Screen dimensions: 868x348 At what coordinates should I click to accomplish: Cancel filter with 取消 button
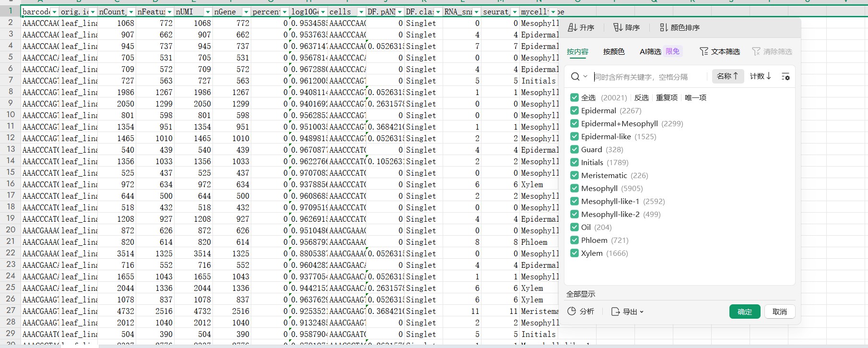780,312
